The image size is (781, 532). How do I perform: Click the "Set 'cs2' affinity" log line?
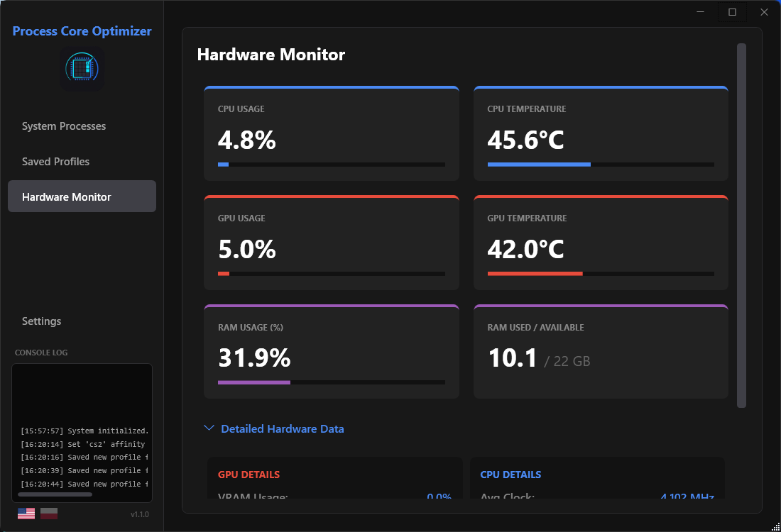(x=82, y=445)
